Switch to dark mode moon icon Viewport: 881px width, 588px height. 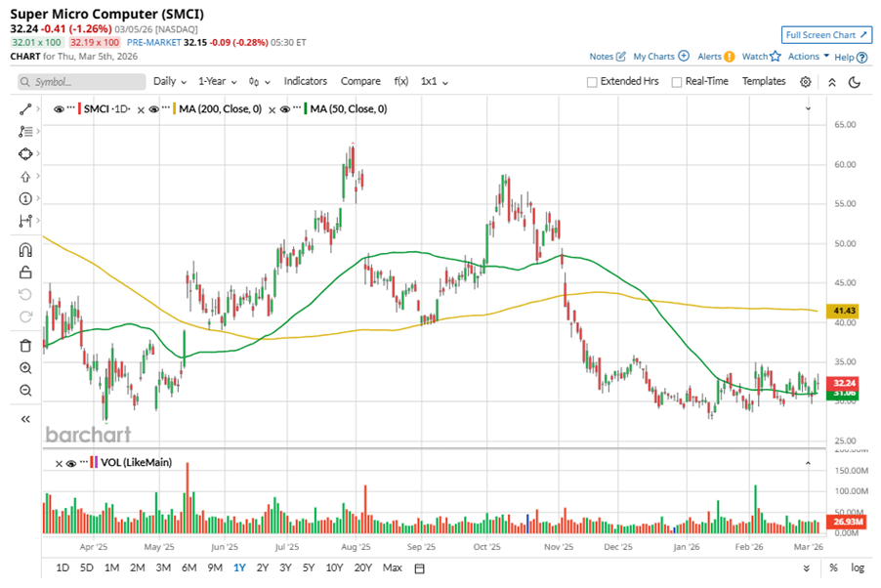point(855,82)
